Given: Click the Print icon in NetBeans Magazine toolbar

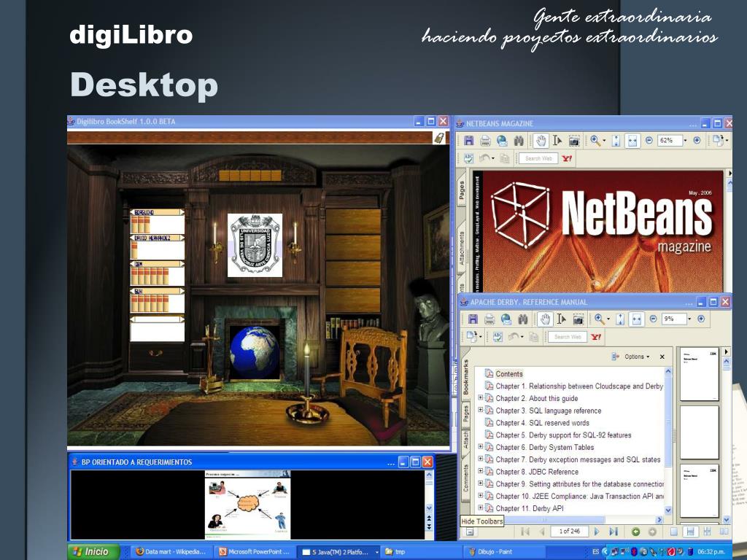Looking at the screenshot, I should 485,141.
